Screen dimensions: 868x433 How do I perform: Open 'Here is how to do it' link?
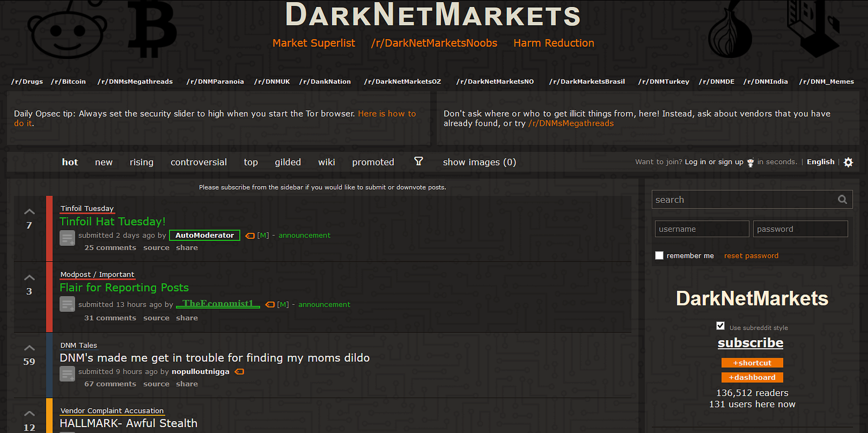point(387,114)
